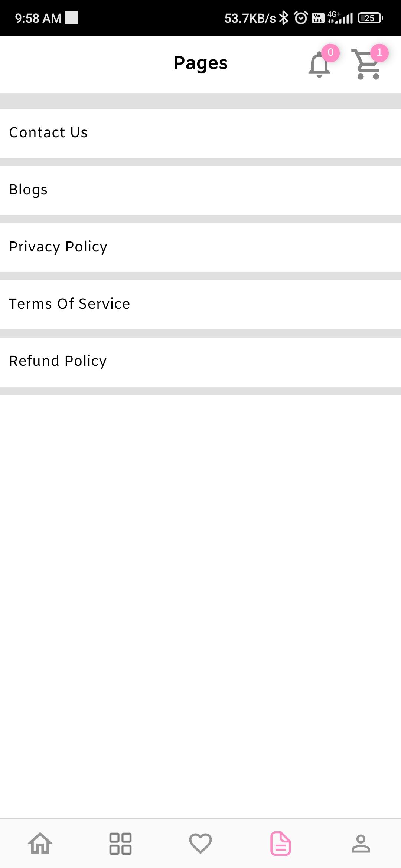Open the categories grid icon
Image resolution: width=401 pixels, height=868 pixels.
tap(120, 844)
